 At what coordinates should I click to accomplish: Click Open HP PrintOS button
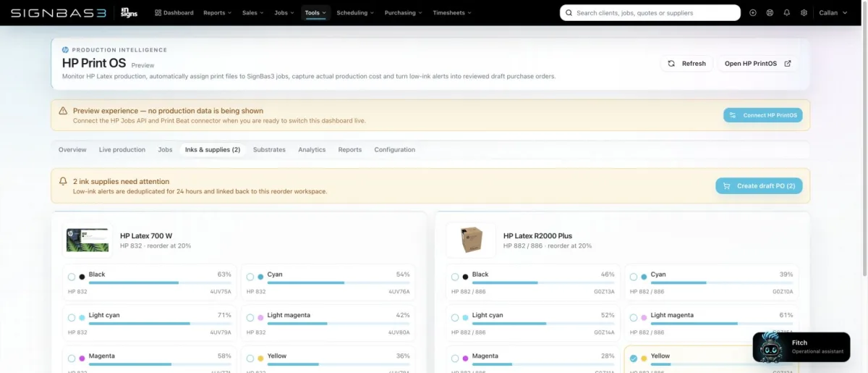758,64
